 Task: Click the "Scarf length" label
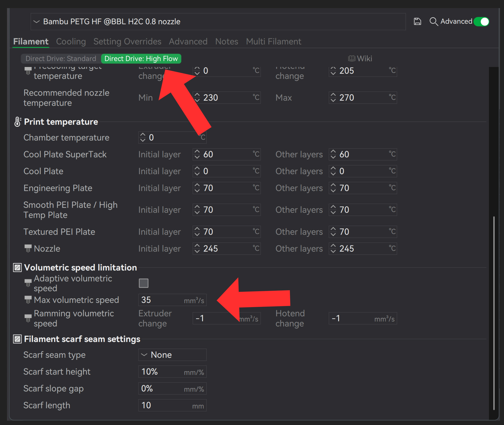pos(47,405)
